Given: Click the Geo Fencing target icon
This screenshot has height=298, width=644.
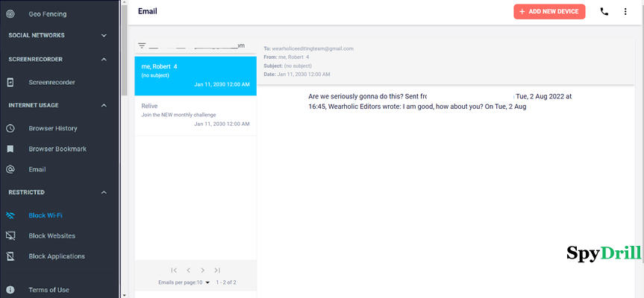Looking at the screenshot, I should coord(10,13).
